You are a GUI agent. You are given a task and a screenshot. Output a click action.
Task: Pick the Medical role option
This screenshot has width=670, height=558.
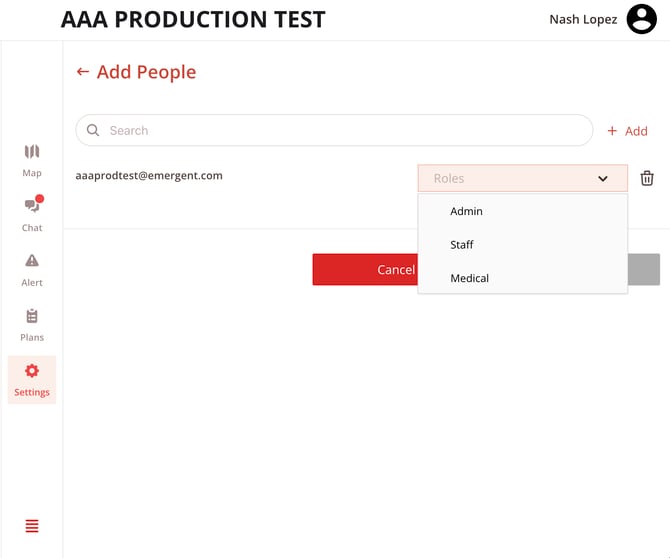coord(469,278)
